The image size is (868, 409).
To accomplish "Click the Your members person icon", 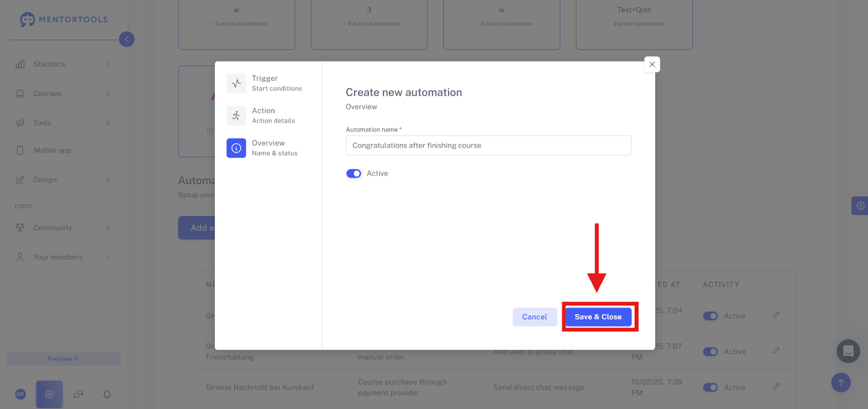I will (x=20, y=257).
